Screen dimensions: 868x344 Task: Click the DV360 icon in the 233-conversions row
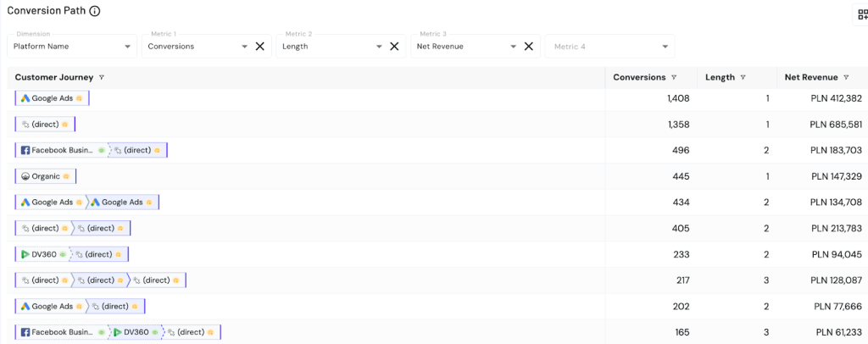pyautogui.click(x=25, y=254)
